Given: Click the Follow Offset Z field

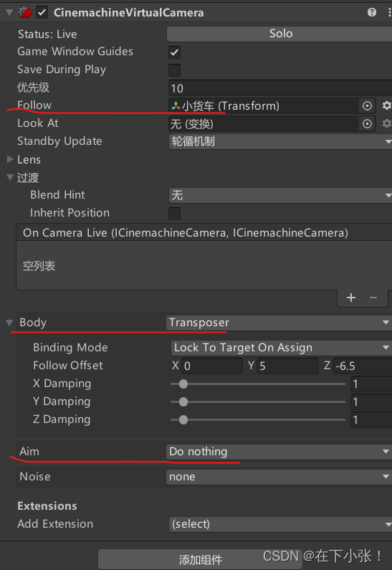Looking at the screenshot, I should tap(362, 366).
